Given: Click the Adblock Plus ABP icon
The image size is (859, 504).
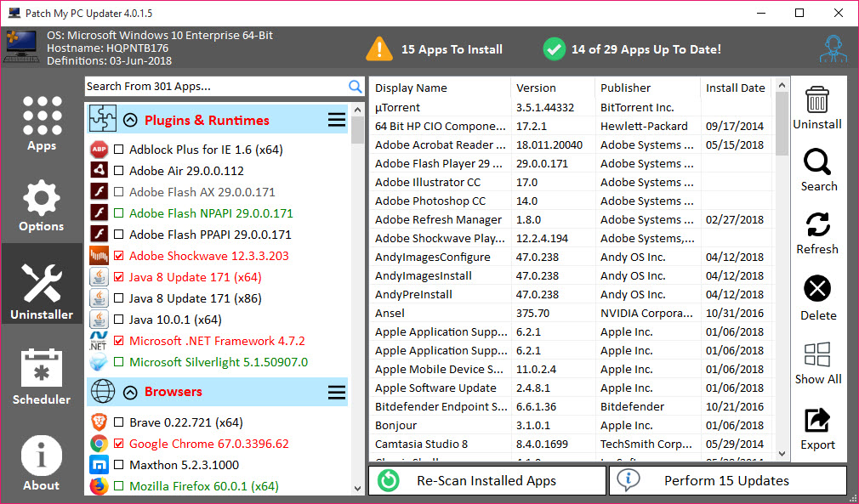Looking at the screenshot, I should point(100,149).
